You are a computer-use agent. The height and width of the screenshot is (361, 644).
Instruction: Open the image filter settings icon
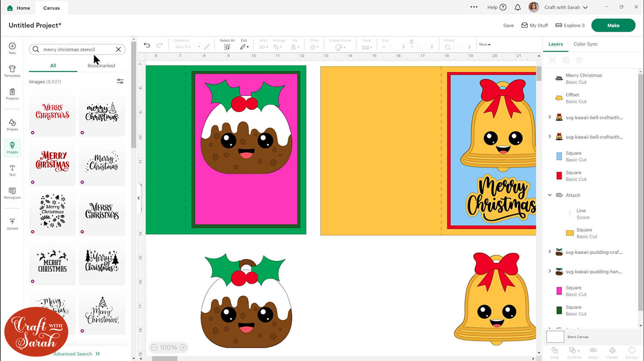point(120,82)
